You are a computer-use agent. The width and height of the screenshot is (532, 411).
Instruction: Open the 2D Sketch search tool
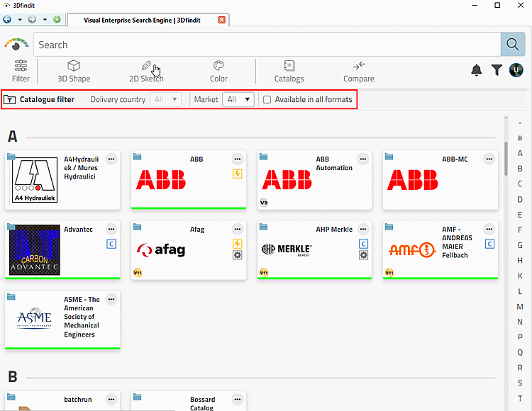146,71
